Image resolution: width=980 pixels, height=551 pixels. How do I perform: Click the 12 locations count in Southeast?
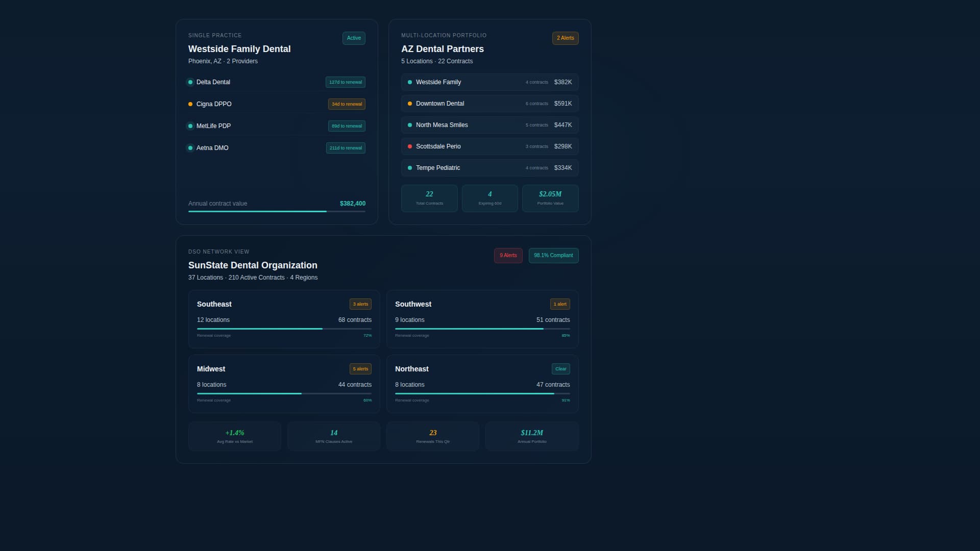[213, 320]
